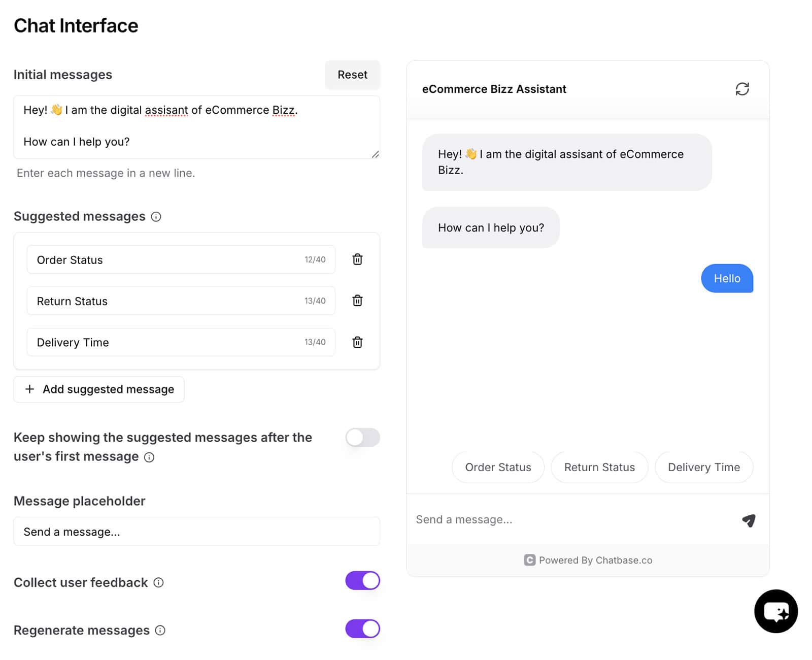Focus the Message placeholder input field
This screenshot has height=660, width=812.
(x=196, y=532)
